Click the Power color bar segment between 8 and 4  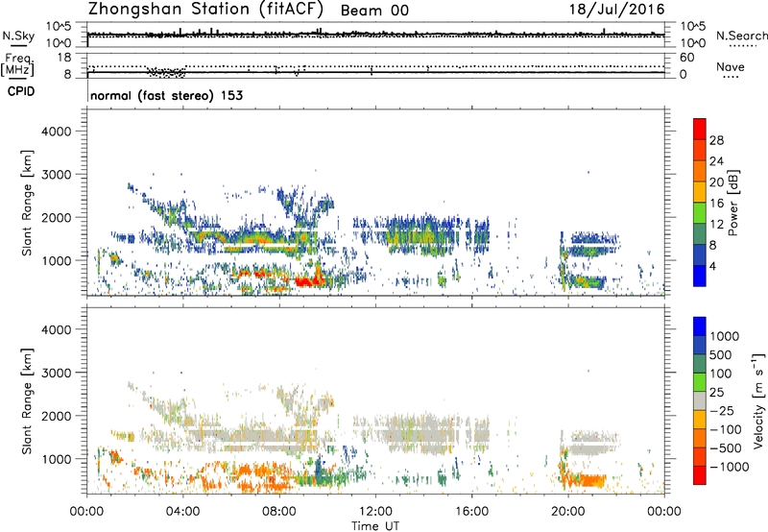(700, 254)
